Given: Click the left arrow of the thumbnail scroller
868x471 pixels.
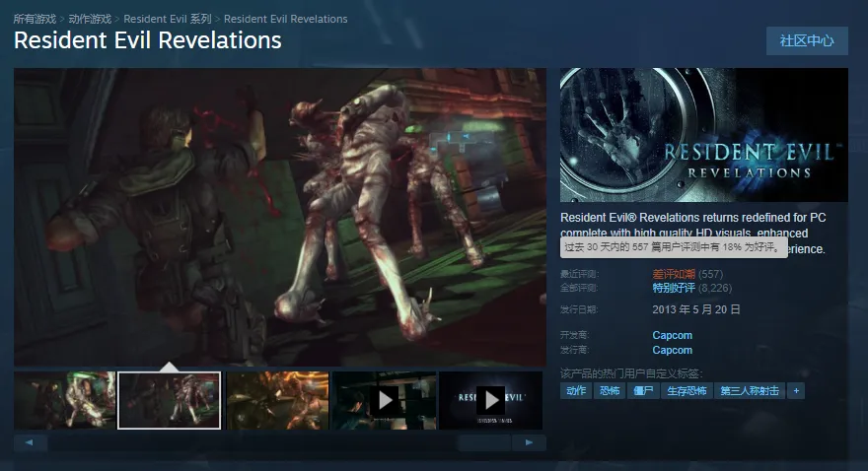Looking at the screenshot, I should pyautogui.click(x=30, y=442).
